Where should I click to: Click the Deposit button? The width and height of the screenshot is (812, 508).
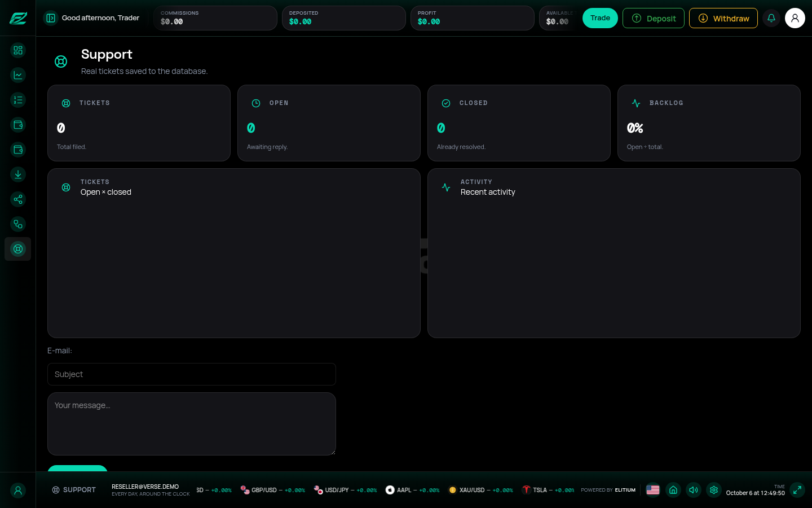(x=654, y=18)
